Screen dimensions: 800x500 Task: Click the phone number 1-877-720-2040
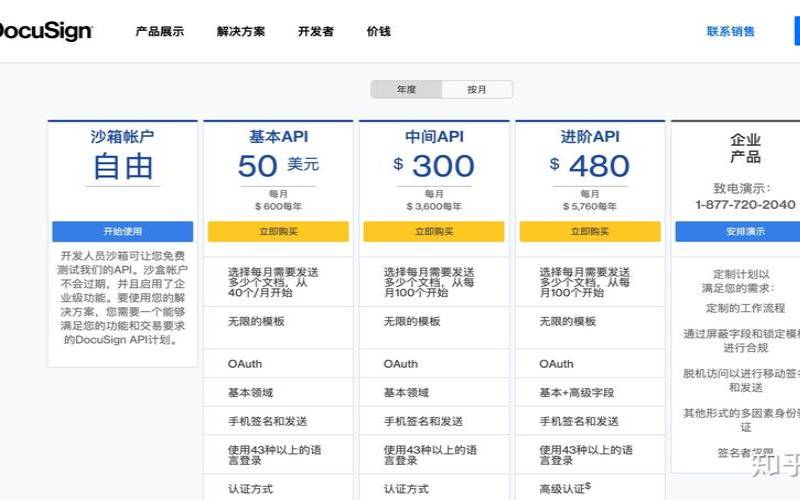(x=745, y=205)
